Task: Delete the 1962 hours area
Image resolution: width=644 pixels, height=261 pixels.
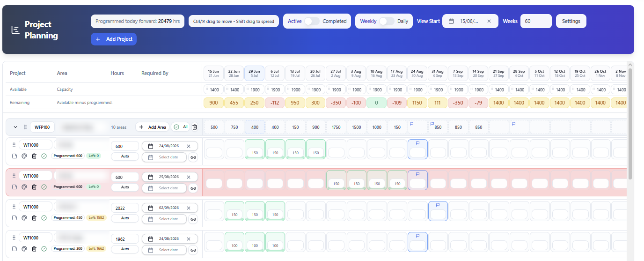Action: [x=34, y=249]
